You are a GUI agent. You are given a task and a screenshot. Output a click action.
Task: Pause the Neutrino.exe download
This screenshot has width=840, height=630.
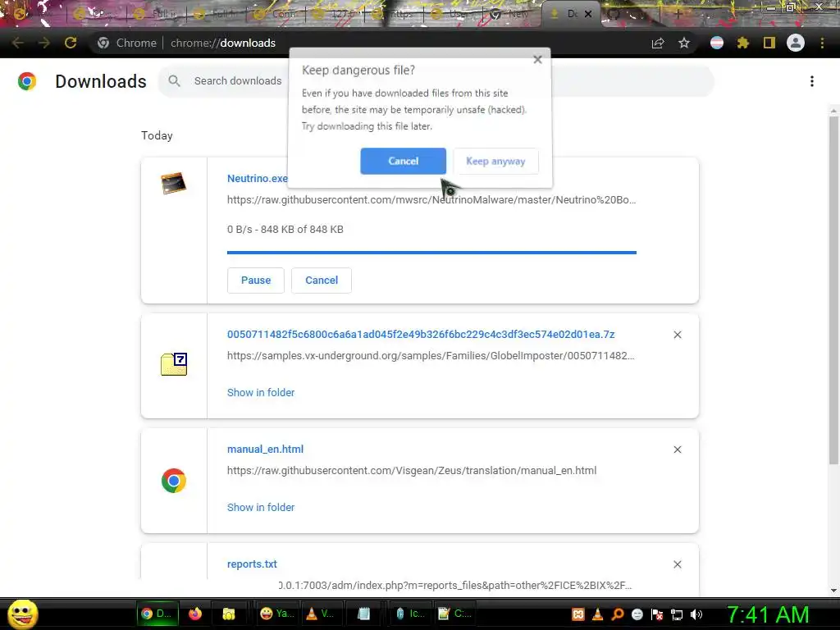tap(256, 281)
